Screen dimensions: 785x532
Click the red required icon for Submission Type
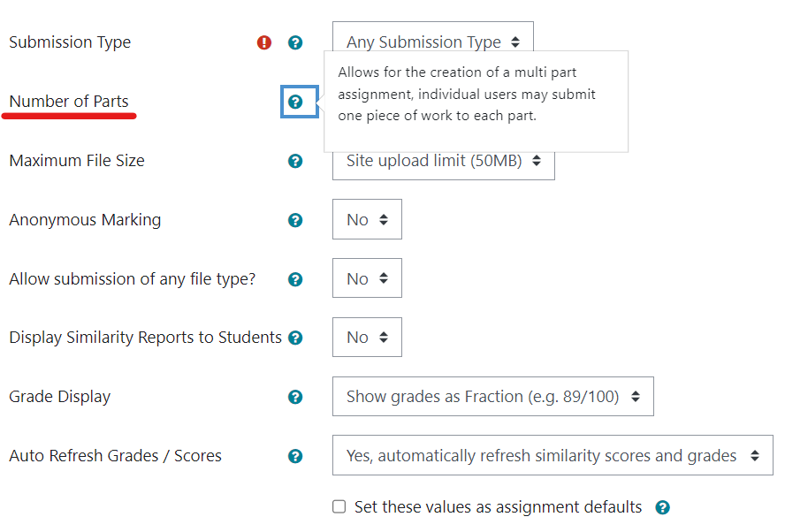coord(263,42)
